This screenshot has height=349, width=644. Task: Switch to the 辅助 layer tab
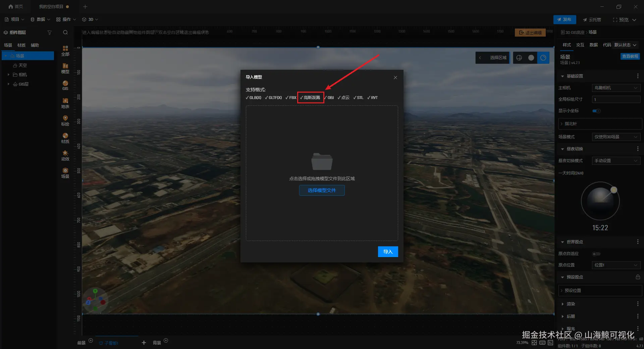(35, 45)
